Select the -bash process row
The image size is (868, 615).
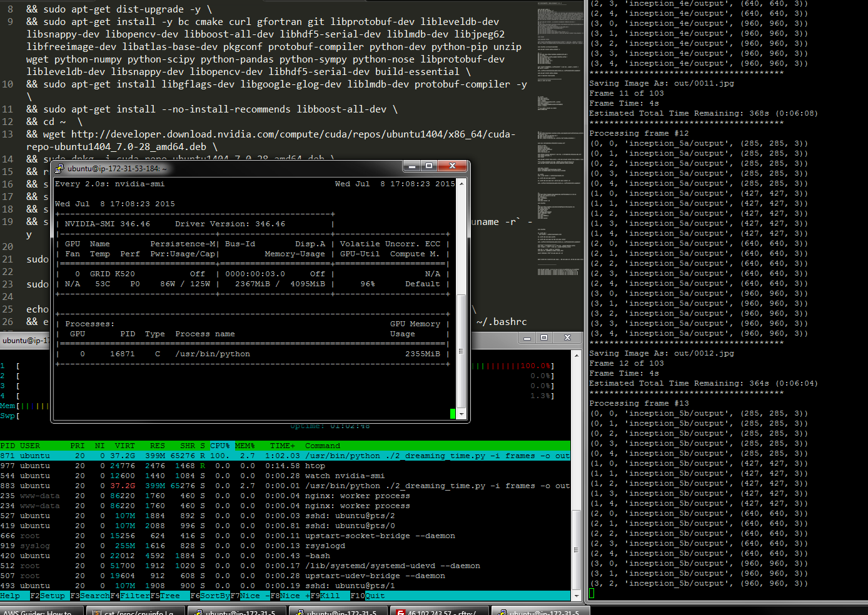pyautogui.click(x=285, y=556)
